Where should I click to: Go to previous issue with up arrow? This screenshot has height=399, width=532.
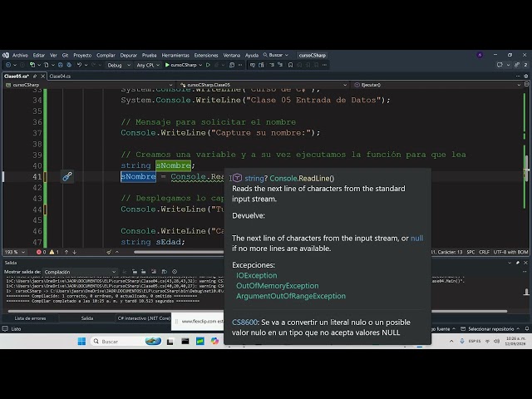[x=66, y=252]
